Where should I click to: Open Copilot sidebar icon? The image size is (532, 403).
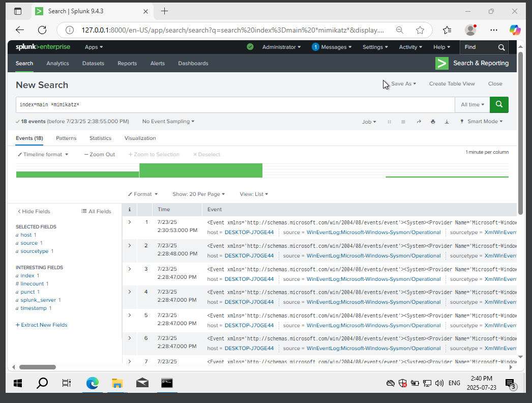(x=515, y=30)
